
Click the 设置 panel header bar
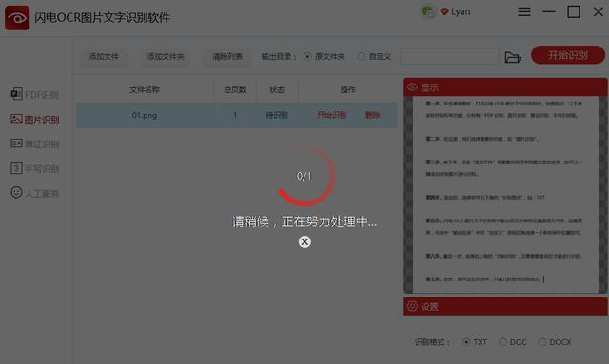pos(505,307)
